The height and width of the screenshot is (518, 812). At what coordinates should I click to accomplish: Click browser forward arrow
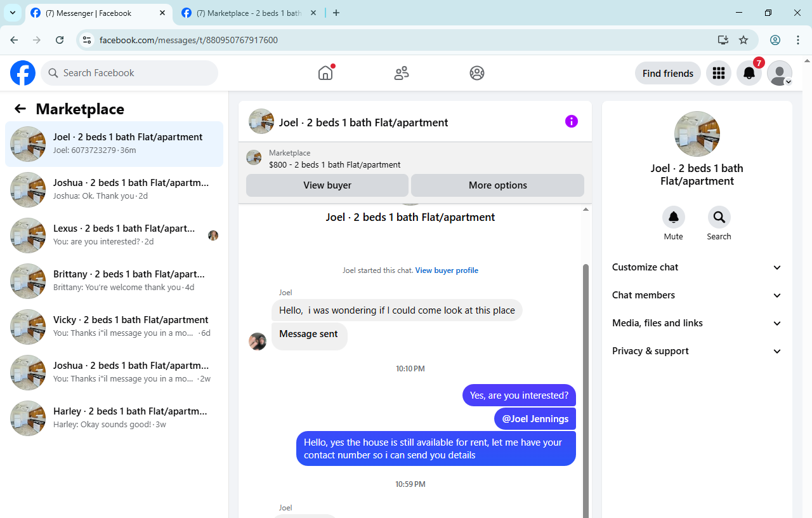click(x=37, y=40)
